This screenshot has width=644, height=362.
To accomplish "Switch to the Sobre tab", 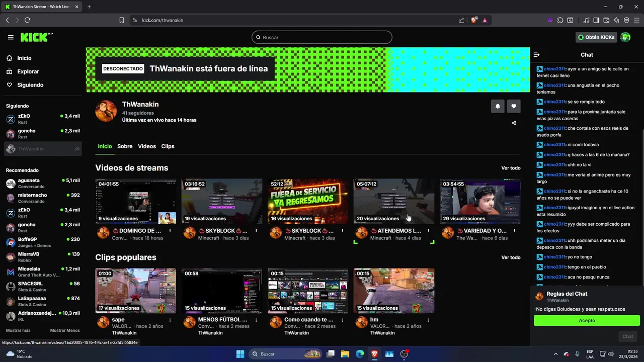I will tap(125, 146).
